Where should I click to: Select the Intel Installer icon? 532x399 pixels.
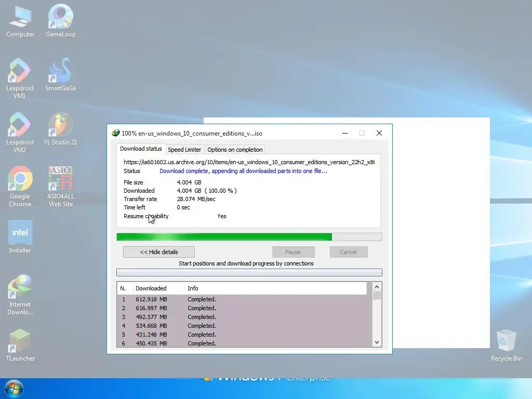pyautogui.click(x=20, y=236)
